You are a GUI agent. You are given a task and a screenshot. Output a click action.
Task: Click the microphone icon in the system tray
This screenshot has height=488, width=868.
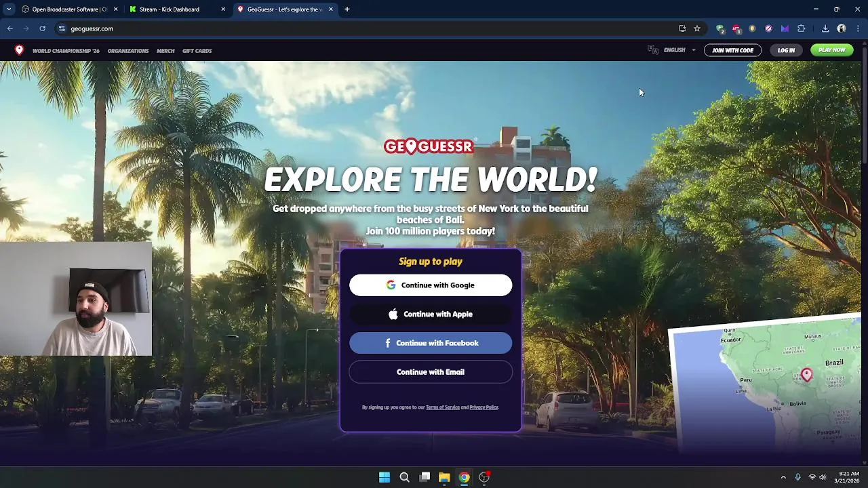point(797,477)
